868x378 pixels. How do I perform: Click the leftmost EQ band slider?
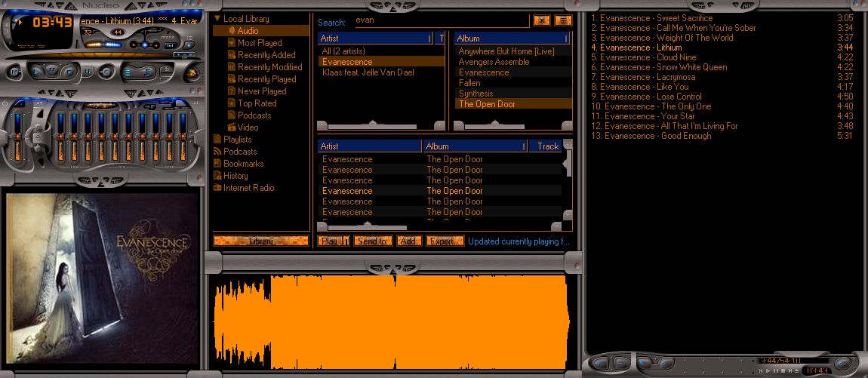(61, 136)
